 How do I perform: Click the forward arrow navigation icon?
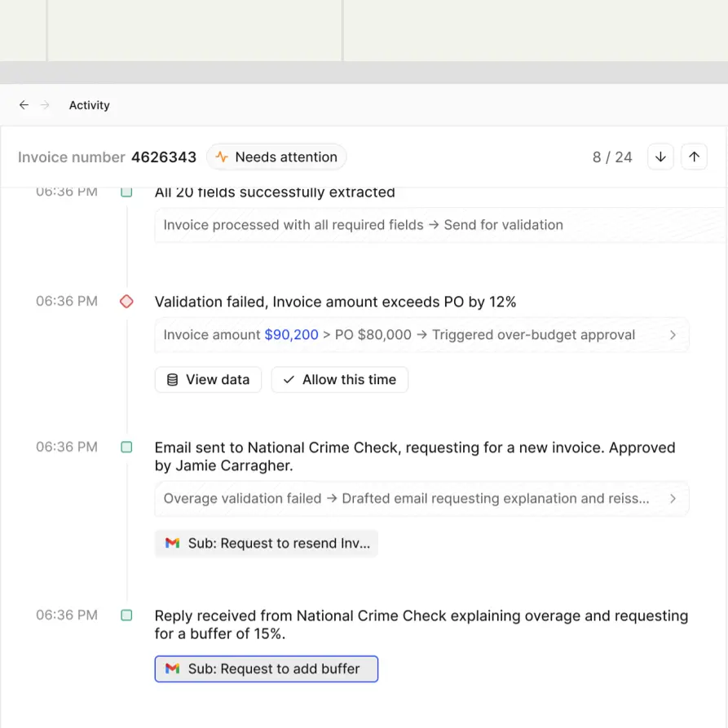tap(46, 105)
